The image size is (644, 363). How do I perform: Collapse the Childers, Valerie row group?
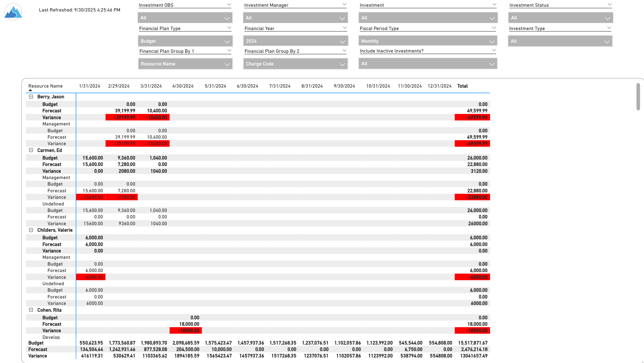coord(31,230)
